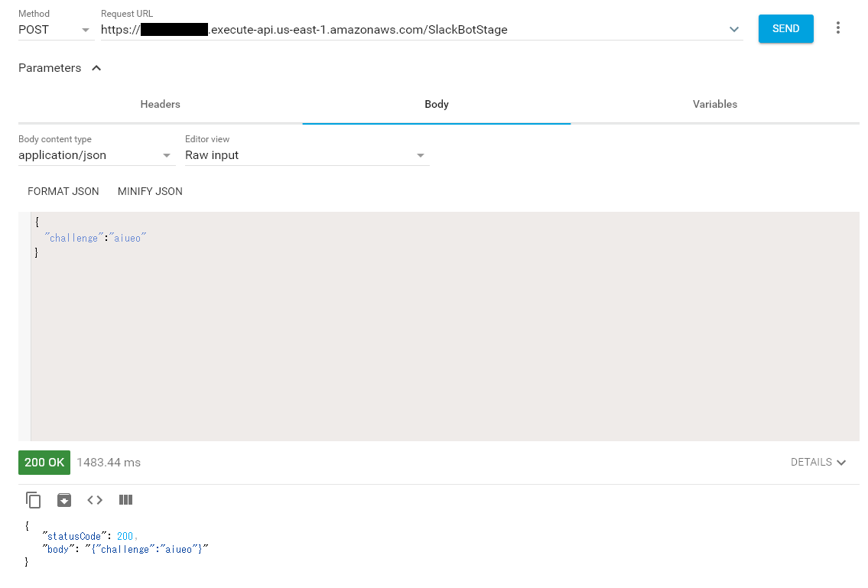The image size is (868, 588).
Task: Switch to the Variables tab
Action: [x=714, y=104]
